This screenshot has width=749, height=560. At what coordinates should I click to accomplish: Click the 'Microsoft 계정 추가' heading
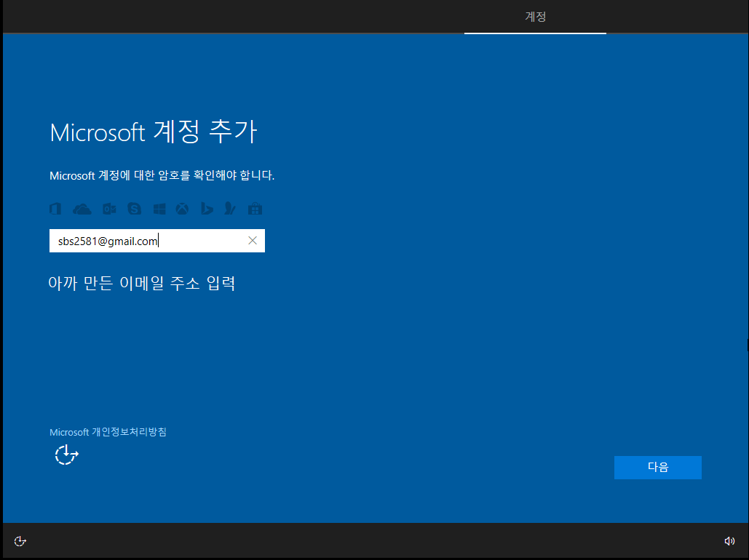[154, 132]
